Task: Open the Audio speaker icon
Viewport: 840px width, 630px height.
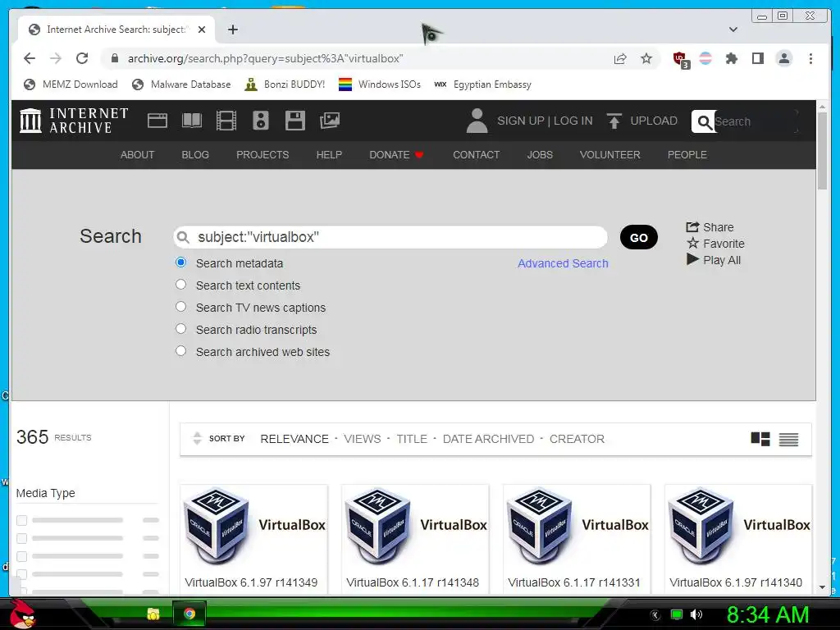Action: point(260,121)
